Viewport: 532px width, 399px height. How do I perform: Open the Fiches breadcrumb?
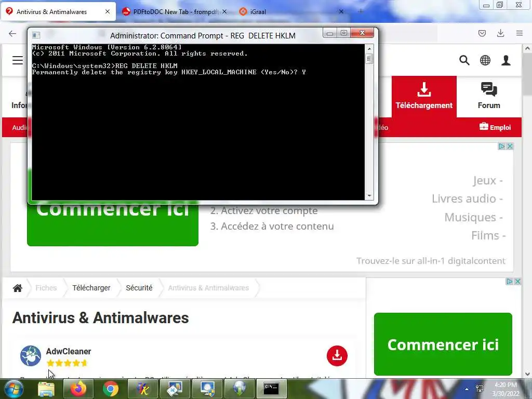pos(46,288)
